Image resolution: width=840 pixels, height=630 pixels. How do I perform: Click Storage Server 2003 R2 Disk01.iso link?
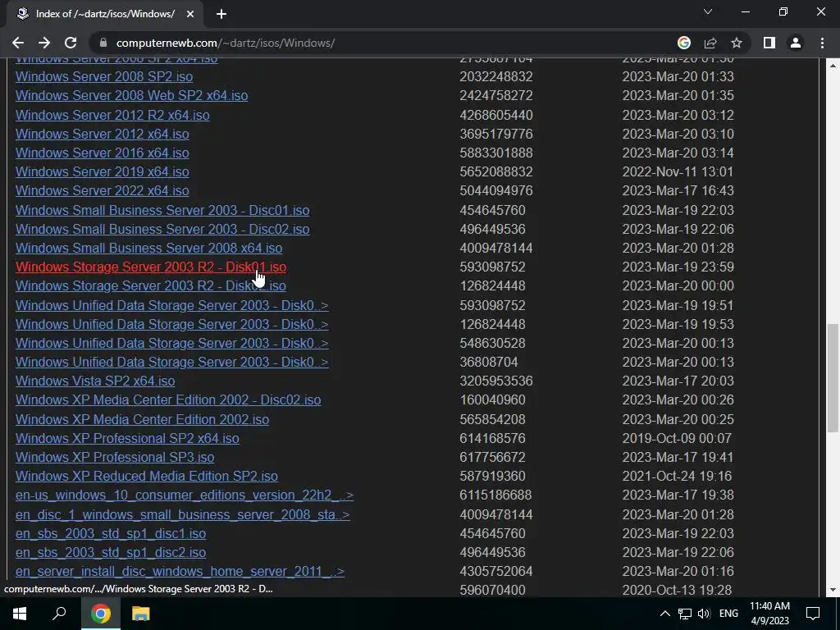tap(151, 267)
